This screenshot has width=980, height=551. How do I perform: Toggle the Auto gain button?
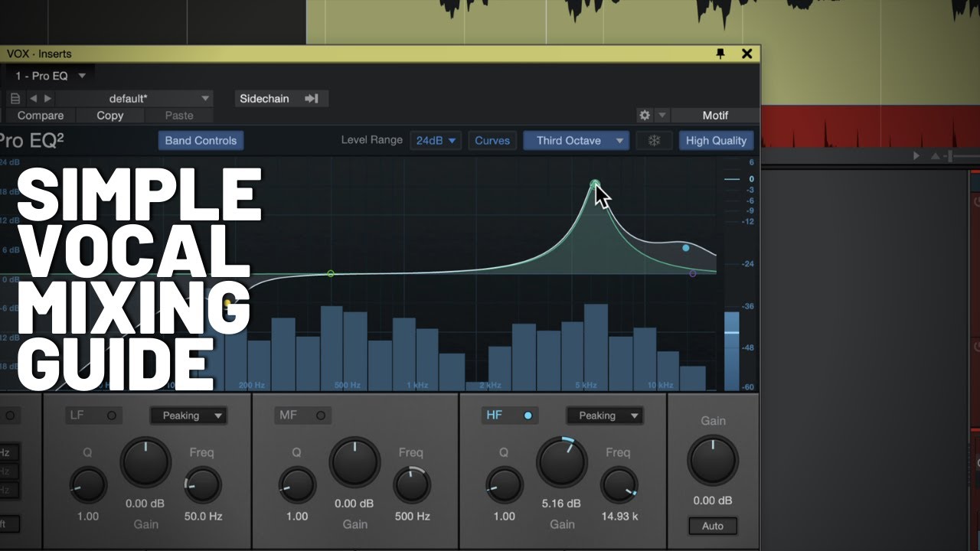(713, 527)
